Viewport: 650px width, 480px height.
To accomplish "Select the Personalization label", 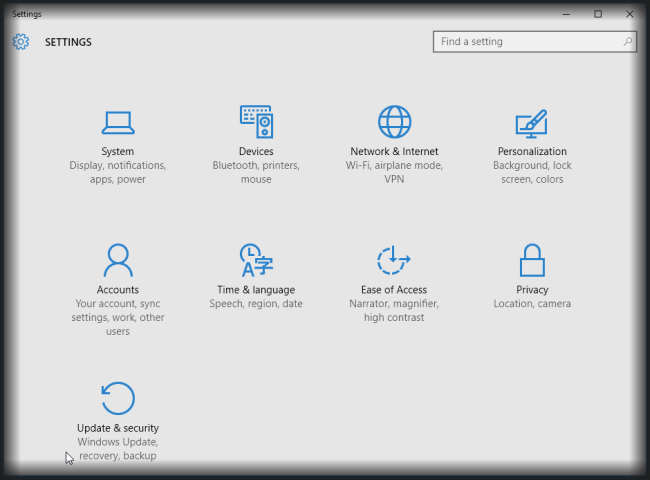I will [532, 151].
